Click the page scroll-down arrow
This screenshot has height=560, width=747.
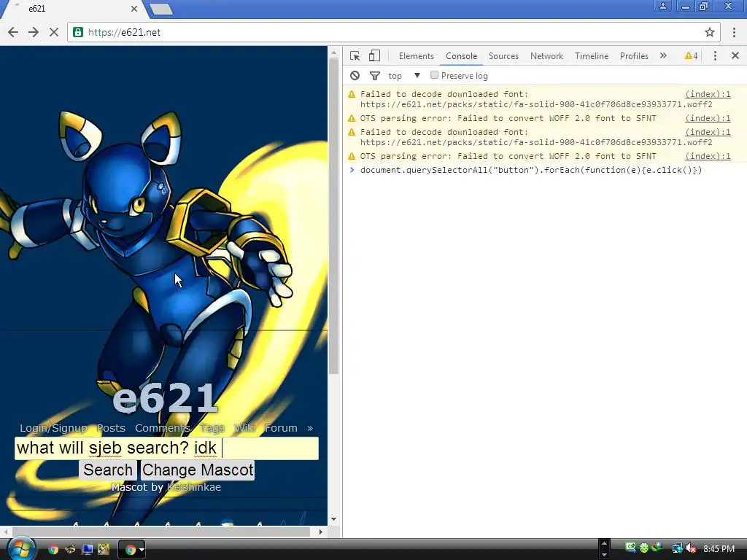pyautogui.click(x=334, y=519)
